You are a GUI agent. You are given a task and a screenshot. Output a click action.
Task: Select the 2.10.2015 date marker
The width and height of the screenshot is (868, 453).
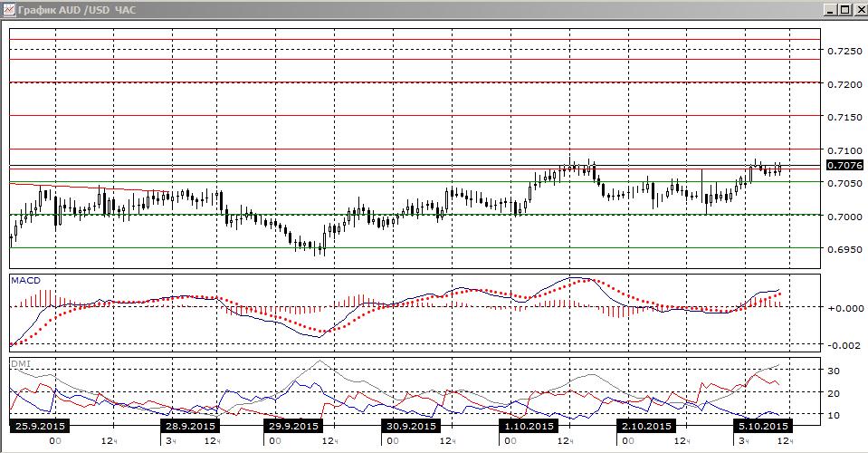(646, 426)
